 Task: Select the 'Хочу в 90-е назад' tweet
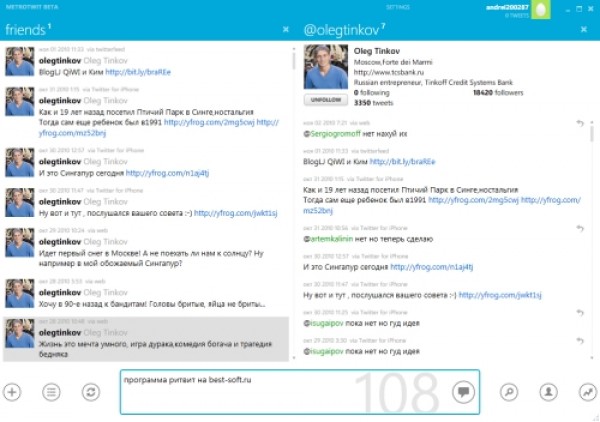pyautogui.click(x=146, y=294)
